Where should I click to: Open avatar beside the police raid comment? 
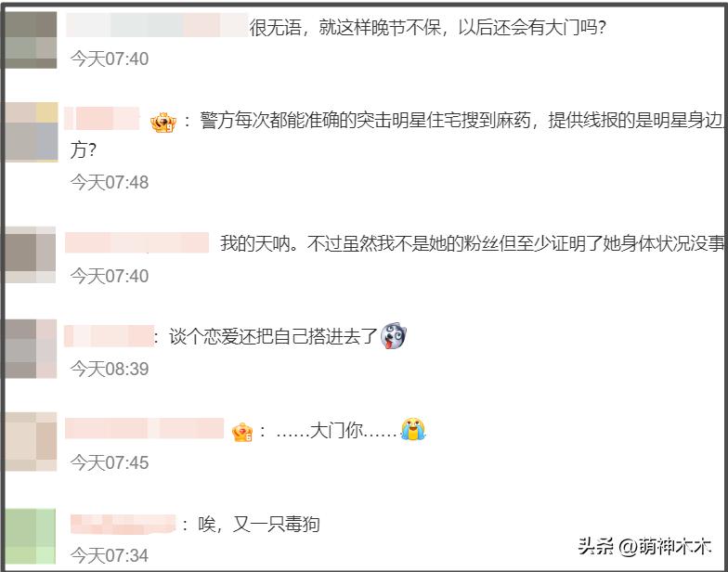tap(32, 132)
